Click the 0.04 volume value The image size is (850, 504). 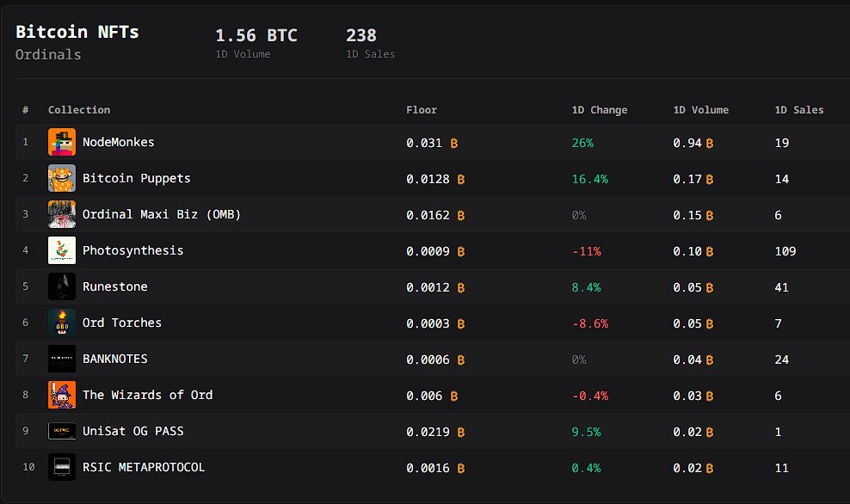687,360
